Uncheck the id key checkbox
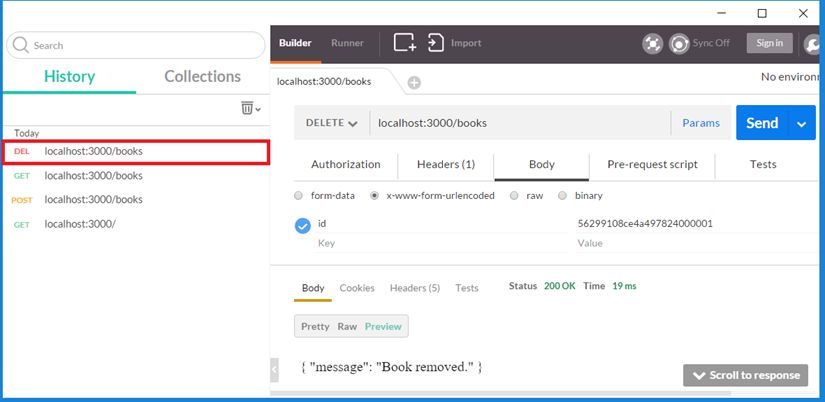This screenshot has height=402, width=825. (303, 226)
